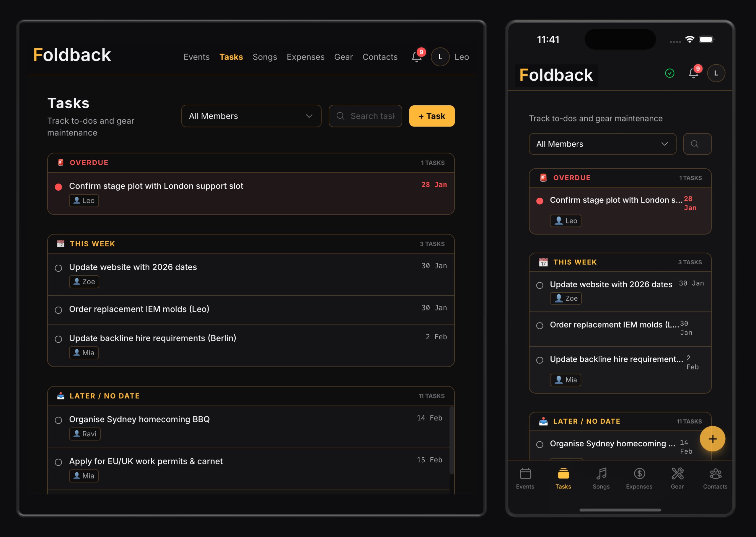Expand the mobile All Members dropdown
756x537 pixels.
[602, 144]
